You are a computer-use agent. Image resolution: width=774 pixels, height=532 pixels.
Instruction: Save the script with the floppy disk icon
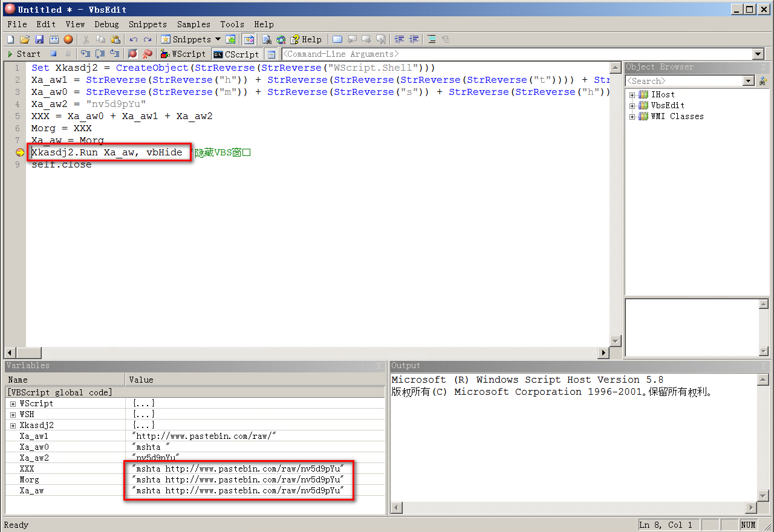coord(39,39)
